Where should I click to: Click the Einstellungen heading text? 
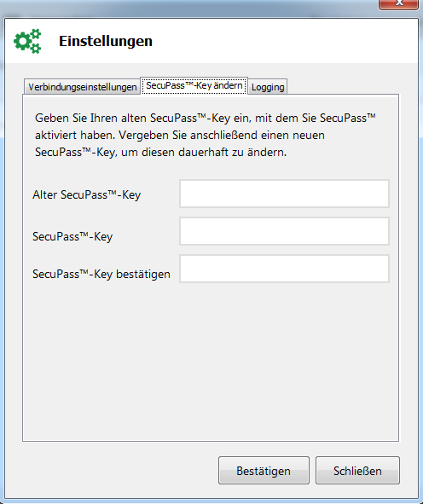point(106,41)
